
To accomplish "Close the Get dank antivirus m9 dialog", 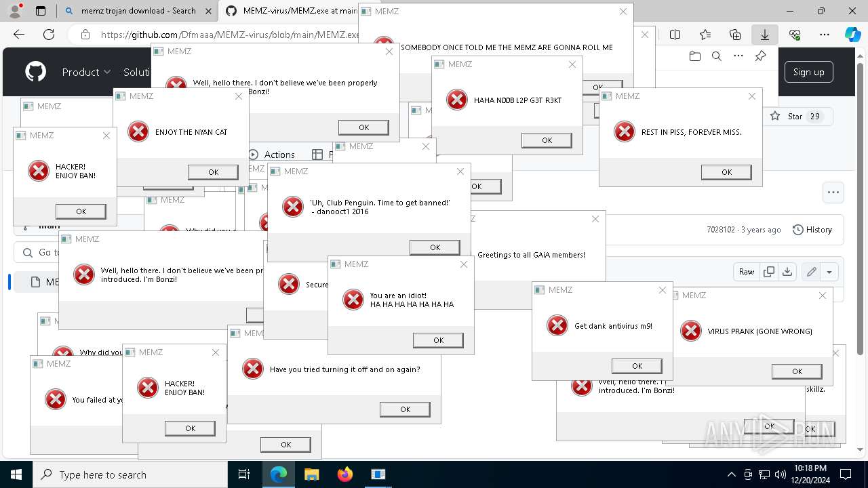I will click(x=663, y=290).
